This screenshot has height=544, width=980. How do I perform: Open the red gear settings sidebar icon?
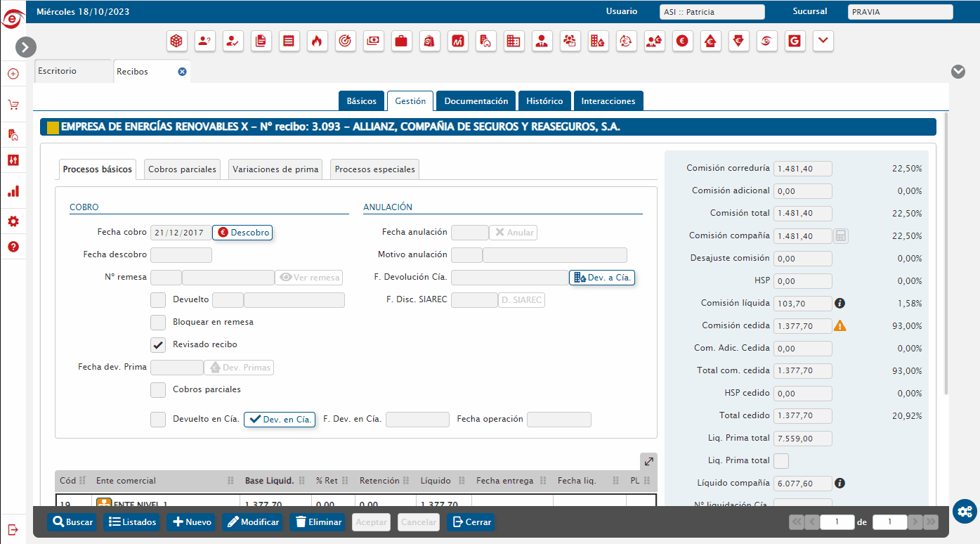pos(13,221)
